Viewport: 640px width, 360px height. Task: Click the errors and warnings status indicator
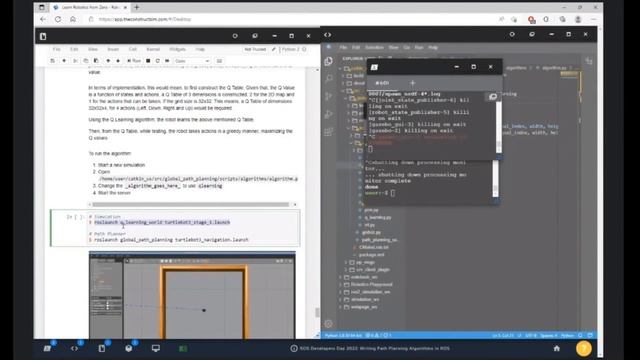click(x=378, y=336)
